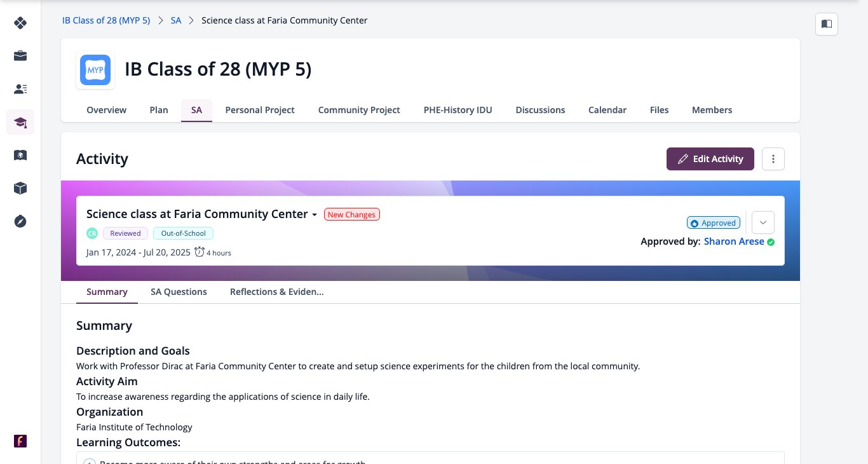Open the PHE-History IDU tab
868x464 pixels.
click(x=458, y=110)
